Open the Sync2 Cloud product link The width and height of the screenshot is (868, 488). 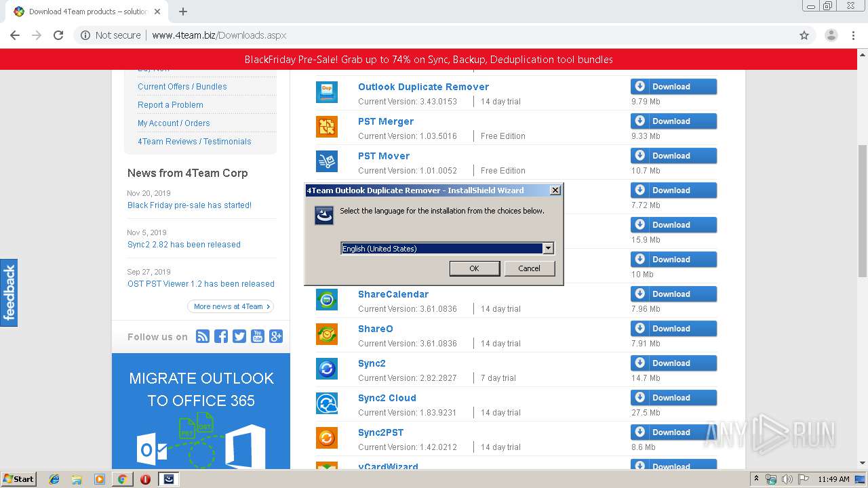point(387,398)
